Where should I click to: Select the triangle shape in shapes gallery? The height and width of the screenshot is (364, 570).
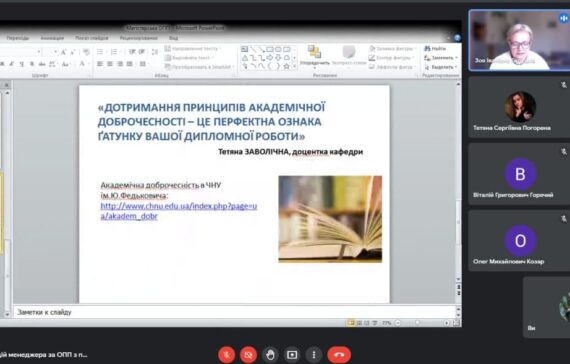coord(245,58)
